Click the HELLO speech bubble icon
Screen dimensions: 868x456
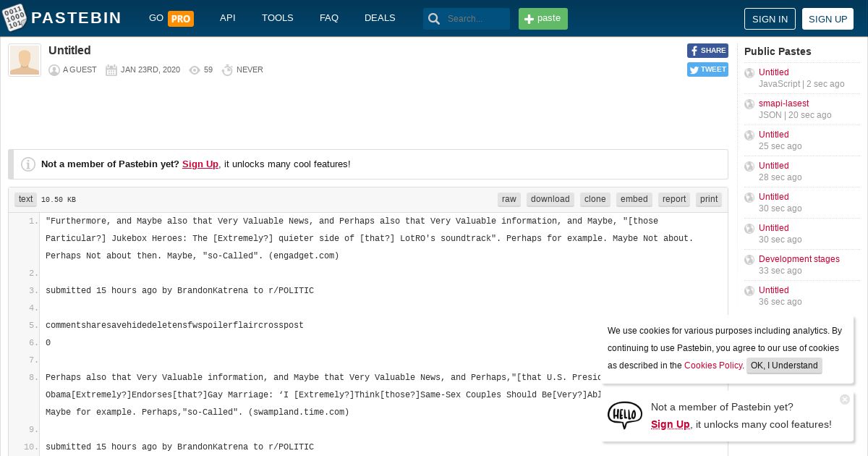point(625,415)
